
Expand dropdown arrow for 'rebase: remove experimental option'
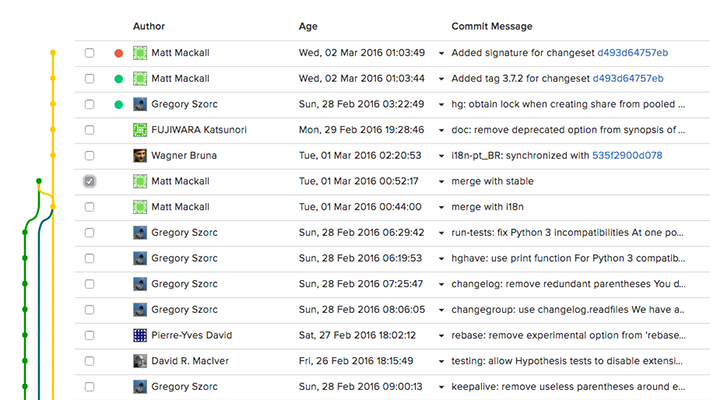(441, 335)
